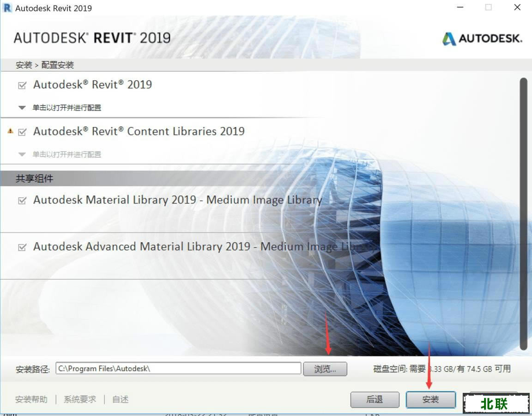
Task: Click the 后退 back button
Action: pyautogui.click(x=375, y=399)
